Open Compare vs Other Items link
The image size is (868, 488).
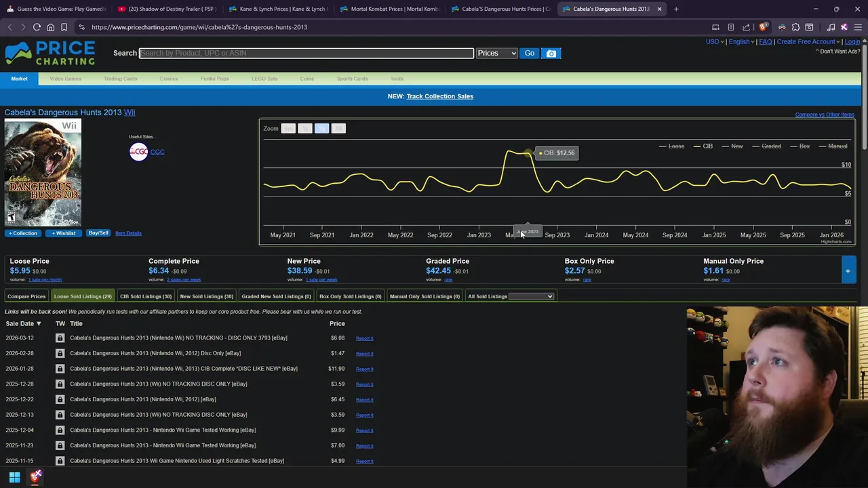click(825, 115)
